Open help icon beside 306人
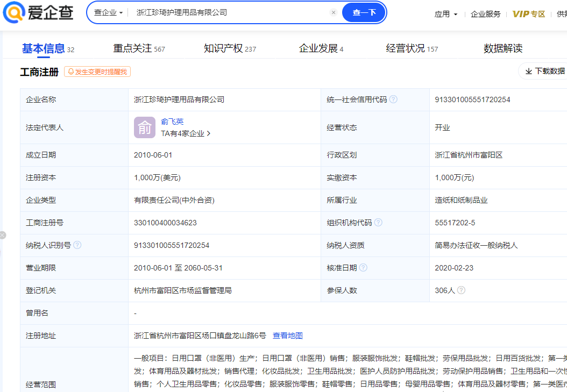This screenshot has height=392, width=567. pos(461,290)
